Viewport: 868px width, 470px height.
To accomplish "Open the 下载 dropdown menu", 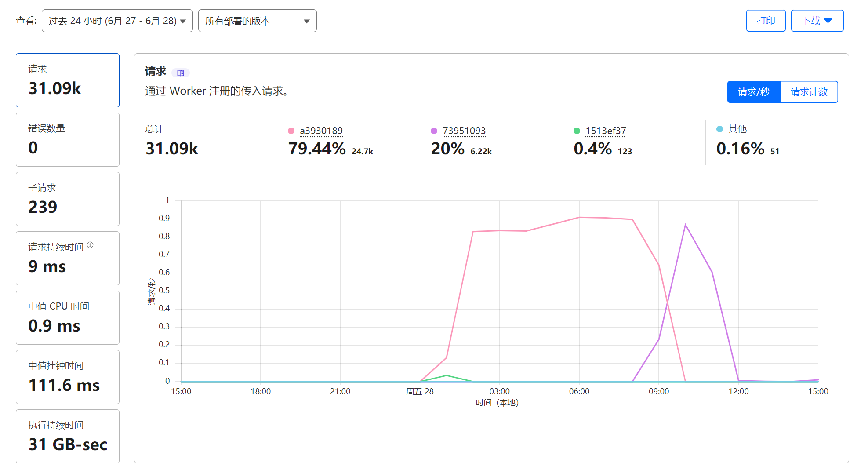I will tap(817, 21).
